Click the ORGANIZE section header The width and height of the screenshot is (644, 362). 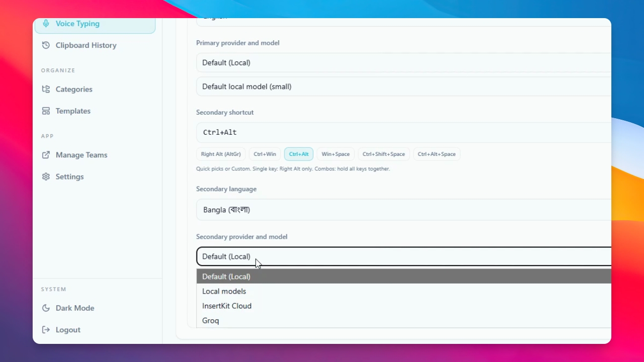coord(58,70)
